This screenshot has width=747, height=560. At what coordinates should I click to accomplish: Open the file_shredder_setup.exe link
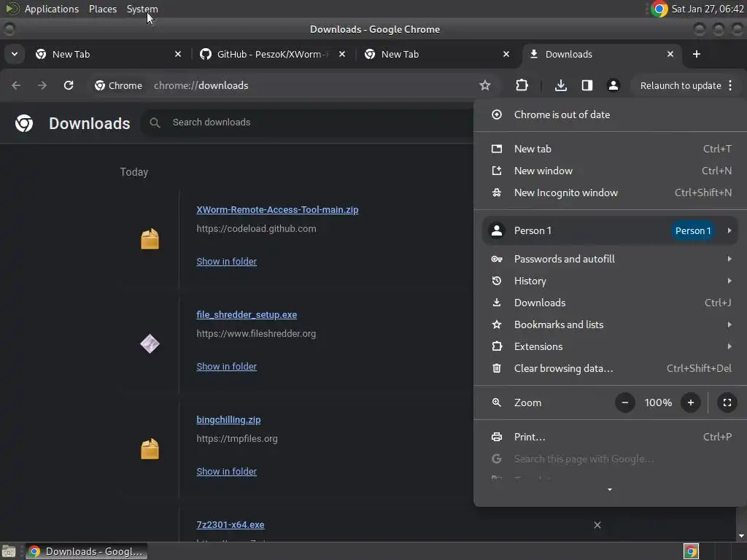coord(247,315)
